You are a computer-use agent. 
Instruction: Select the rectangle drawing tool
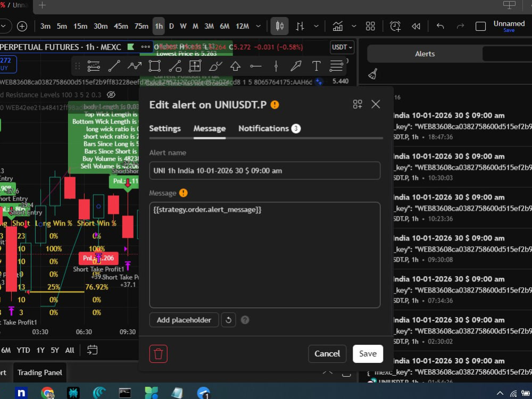click(155, 66)
